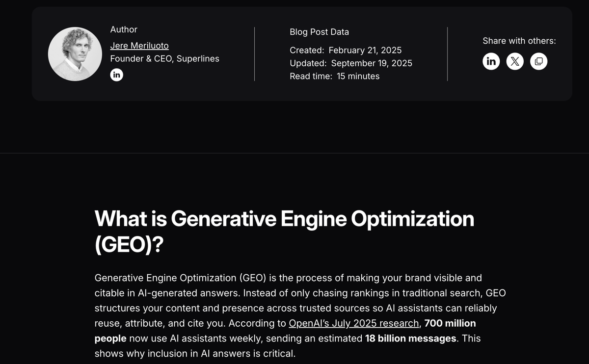This screenshot has height=364, width=589.
Task: Select the 'Founder & CEO, Superlines' subtitle text
Action: pyautogui.click(x=164, y=58)
